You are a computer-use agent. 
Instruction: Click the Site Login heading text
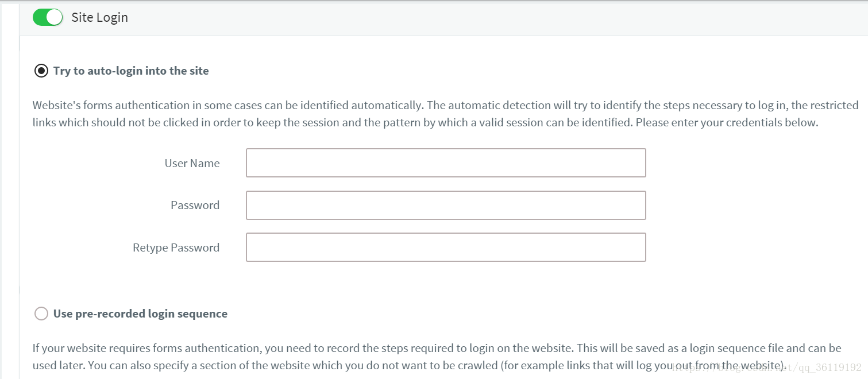pos(99,17)
